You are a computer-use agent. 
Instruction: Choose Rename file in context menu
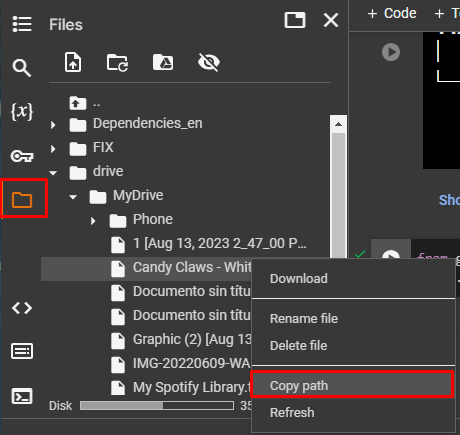(353, 319)
